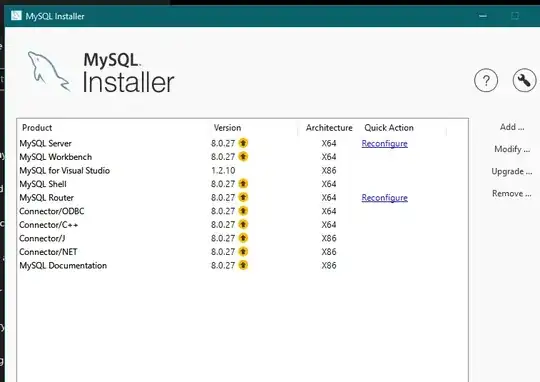Image resolution: width=540 pixels, height=382 pixels.
Task: Click the upgrade arrow icon for MySQL Workbench
Action: click(x=243, y=156)
